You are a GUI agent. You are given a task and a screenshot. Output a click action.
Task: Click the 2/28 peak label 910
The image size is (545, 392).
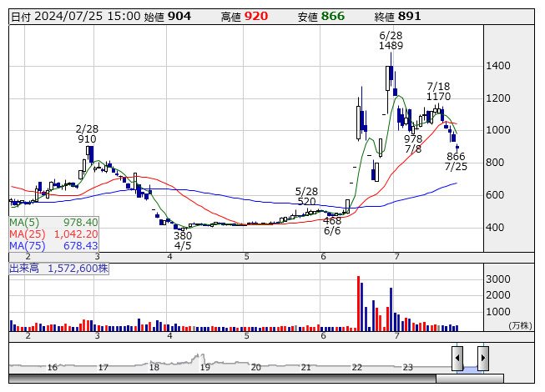tap(87, 139)
